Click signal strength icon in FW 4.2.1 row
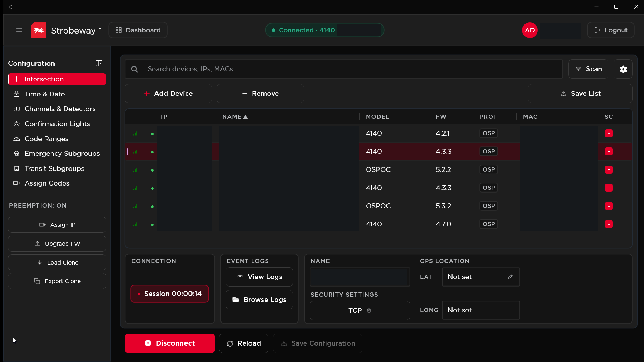Screen dimensions: 644x362 135,133
